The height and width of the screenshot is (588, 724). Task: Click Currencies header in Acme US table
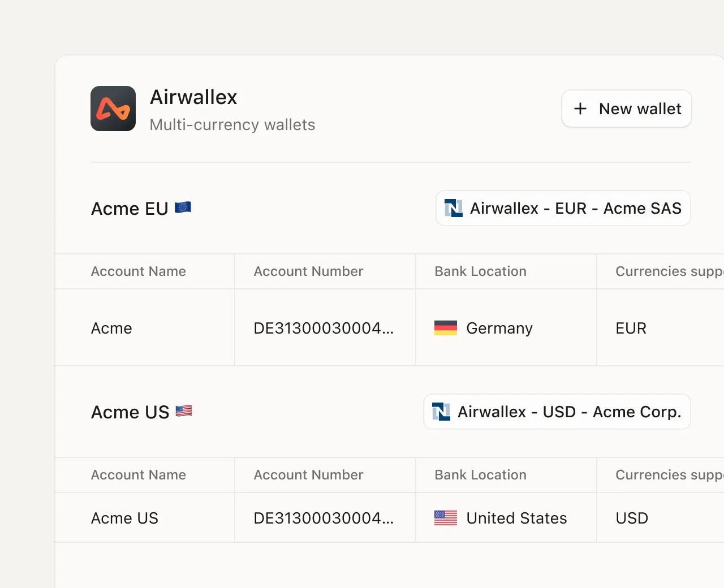[670, 475]
